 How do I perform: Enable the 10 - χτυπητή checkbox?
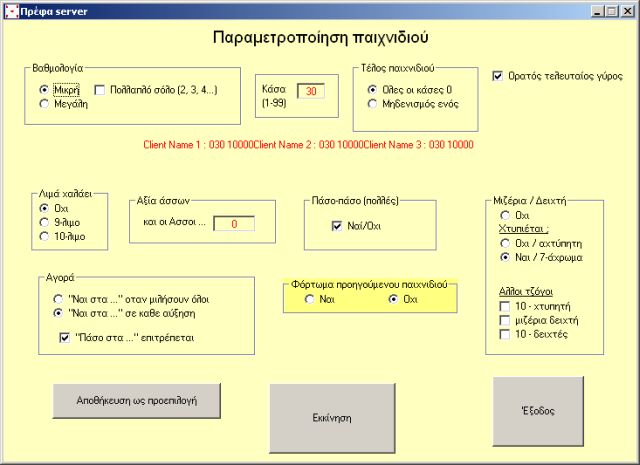505,306
